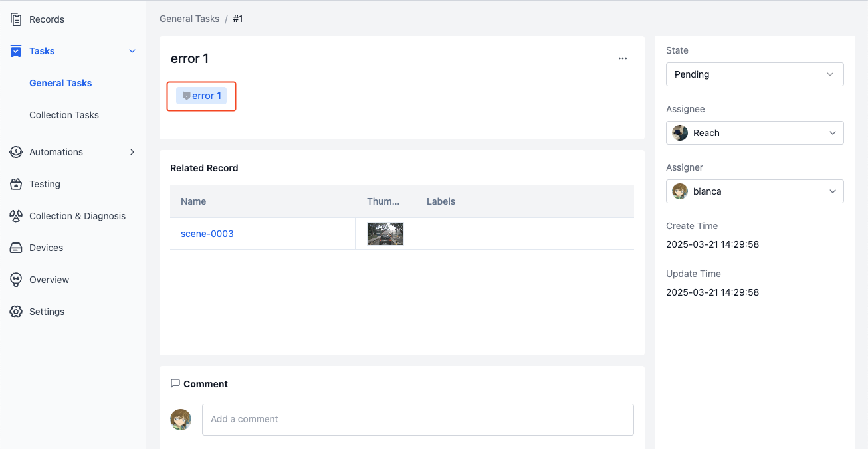Image resolution: width=868 pixels, height=449 pixels.
Task: Click General Tasks breadcrumb link
Action: (x=189, y=19)
